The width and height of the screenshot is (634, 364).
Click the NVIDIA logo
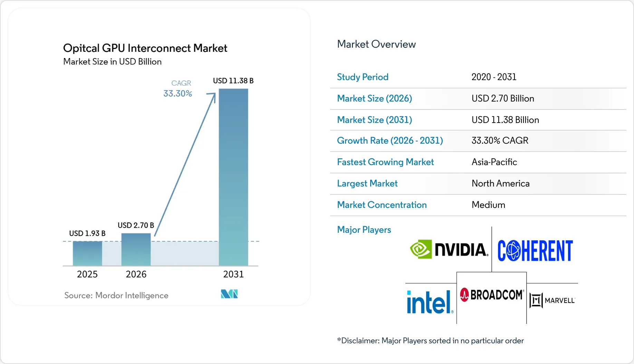[x=449, y=249]
